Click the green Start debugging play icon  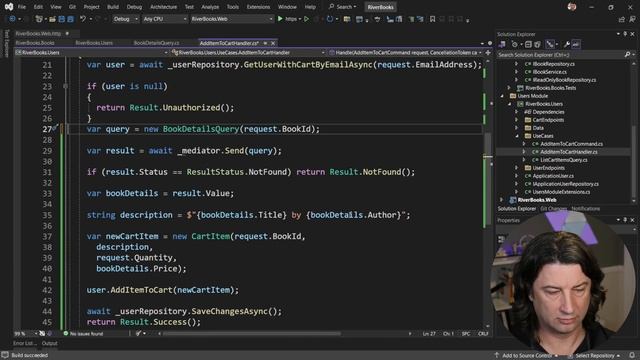coord(280,19)
